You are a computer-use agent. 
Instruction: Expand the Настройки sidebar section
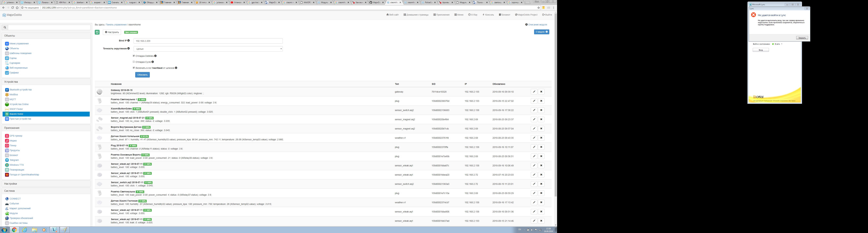11,184
